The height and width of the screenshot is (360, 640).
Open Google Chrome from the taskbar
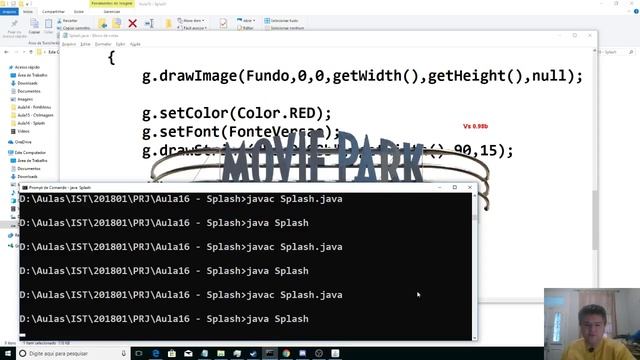(x=286, y=353)
